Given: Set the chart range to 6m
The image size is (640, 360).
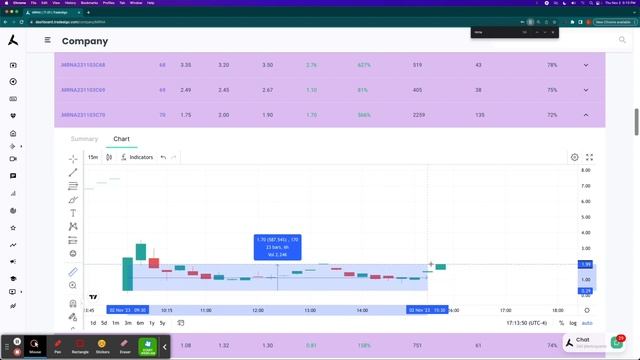Looking at the screenshot, I should 140,323.
